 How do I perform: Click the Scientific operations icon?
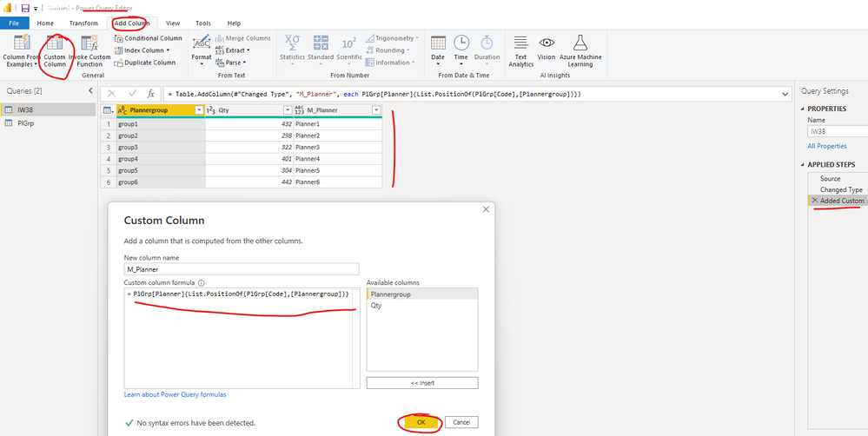[x=349, y=44]
